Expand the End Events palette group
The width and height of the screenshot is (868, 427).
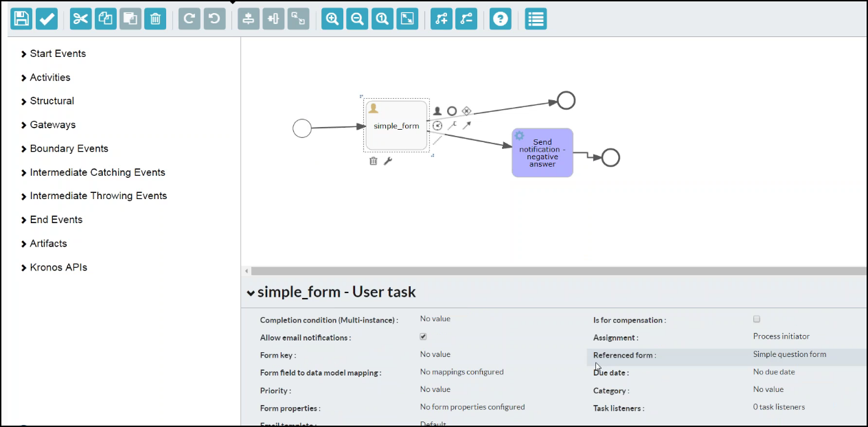[x=52, y=220]
